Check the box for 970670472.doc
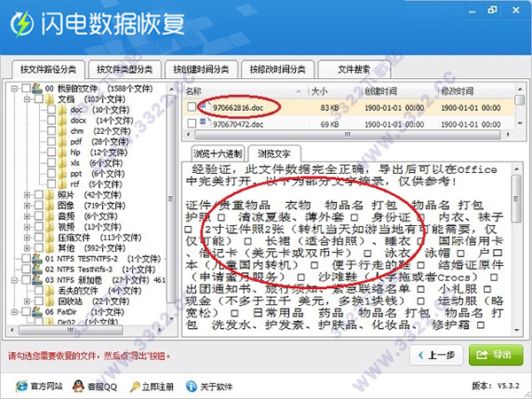The height and width of the screenshot is (399, 532). (x=192, y=123)
